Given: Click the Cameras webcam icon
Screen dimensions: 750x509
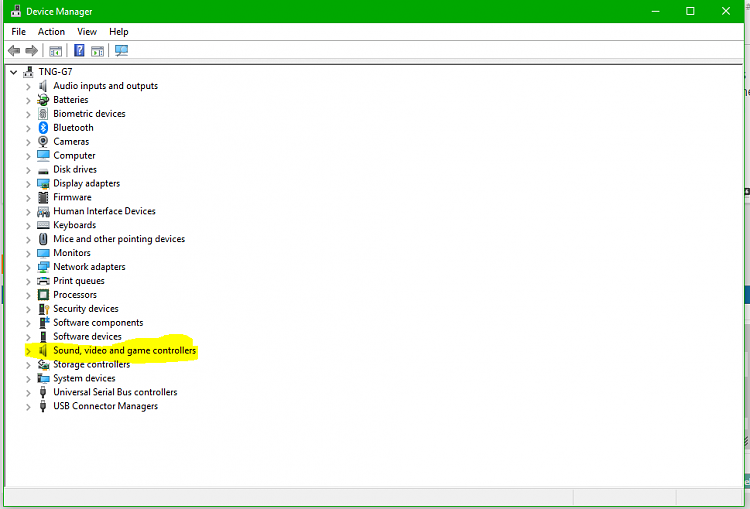Looking at the screenshot, I should [43, 142].
